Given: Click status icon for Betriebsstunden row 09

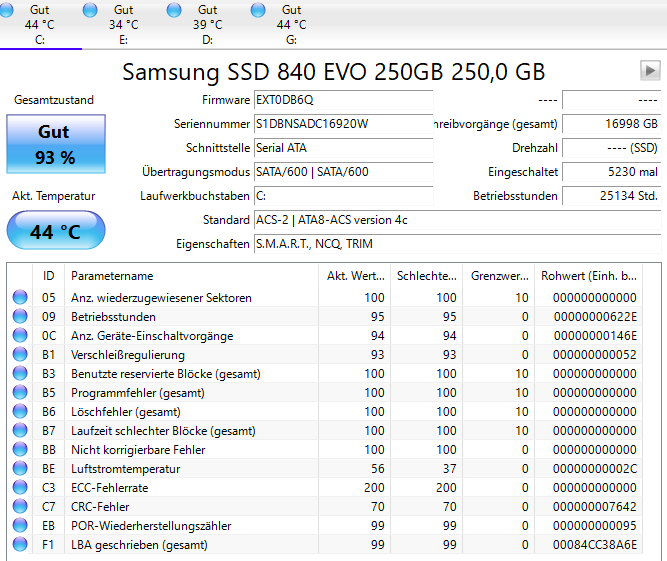Looking at the screenshot, I should tap(20, 316).
